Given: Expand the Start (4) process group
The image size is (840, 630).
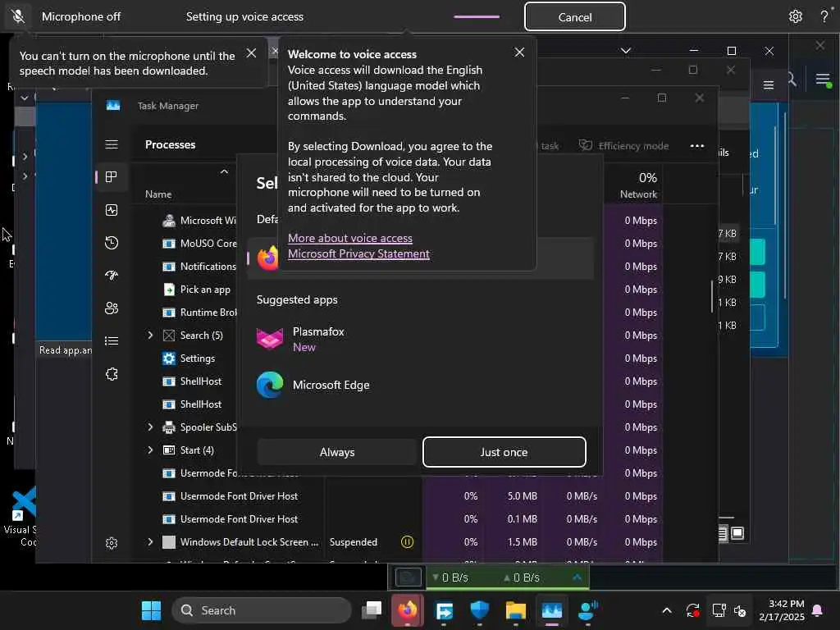Looking at the screenshot, I should [151, 450].
